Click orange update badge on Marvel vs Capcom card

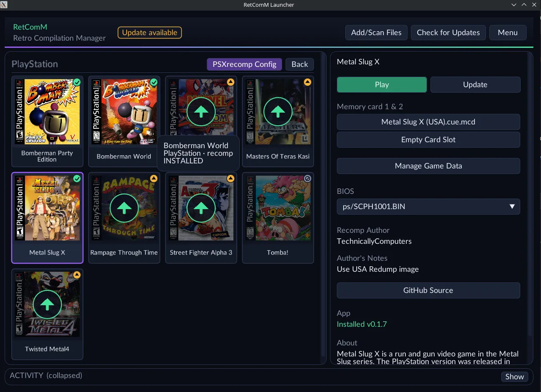pos(230,83)
